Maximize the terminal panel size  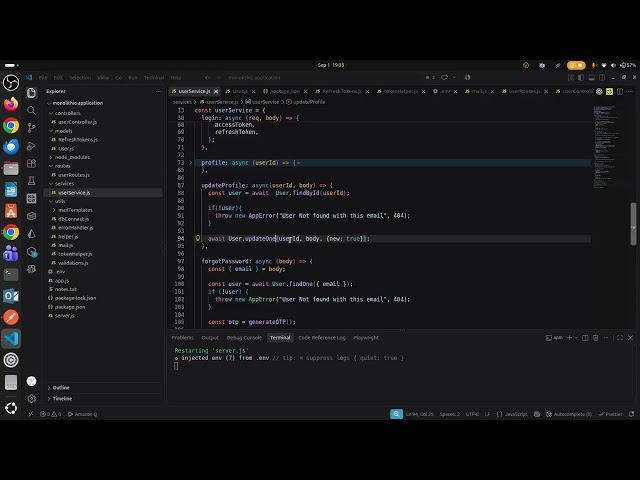coord(620,338)
